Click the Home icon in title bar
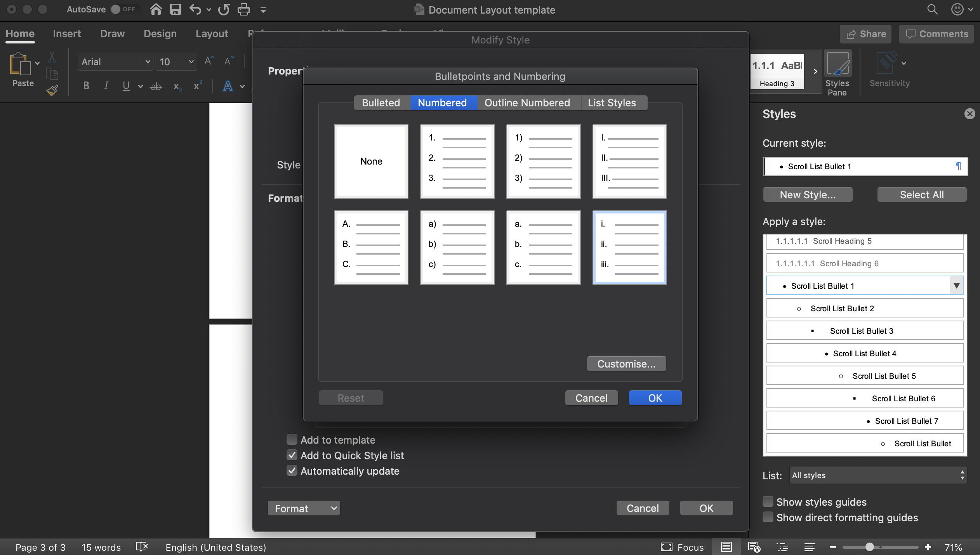 156,9
